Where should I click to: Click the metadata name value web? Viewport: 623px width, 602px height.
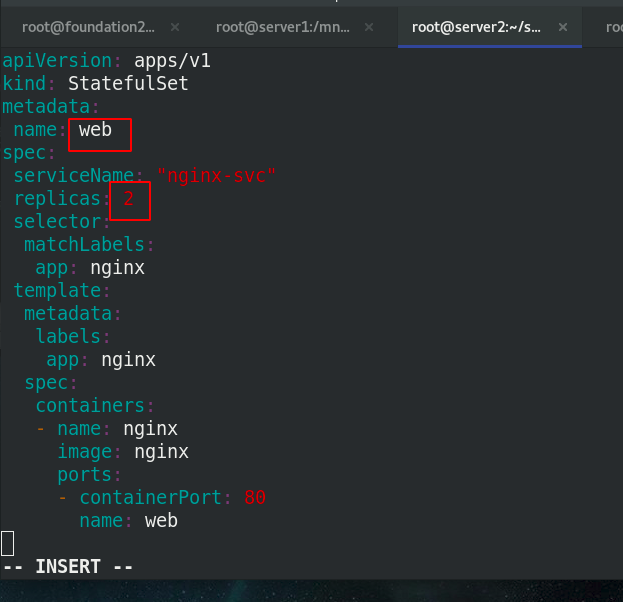point(95,130)
